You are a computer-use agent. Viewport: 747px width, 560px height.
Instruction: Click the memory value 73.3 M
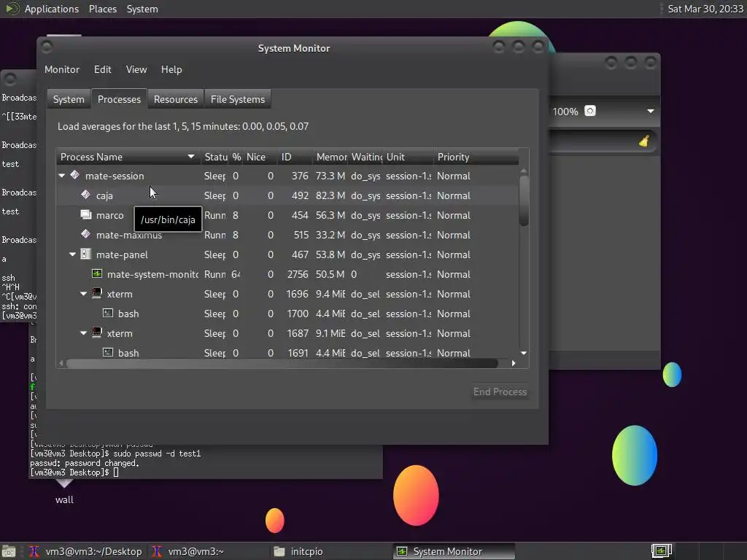tap(330, 176)
